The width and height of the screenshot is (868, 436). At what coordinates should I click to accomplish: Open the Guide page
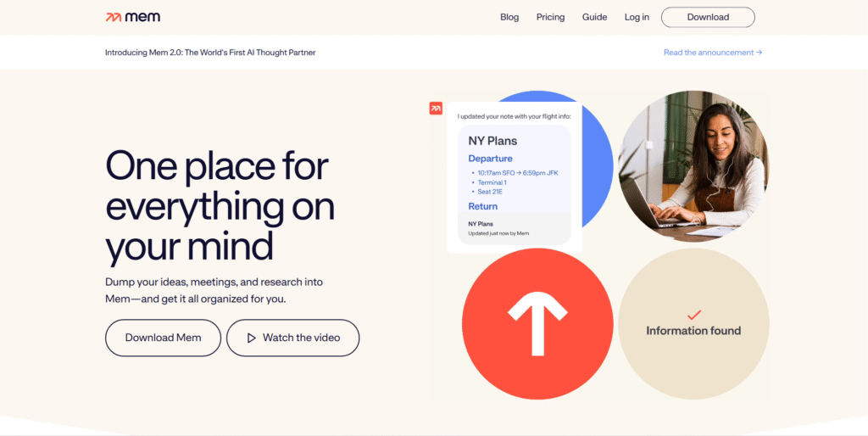coord(594,17)
